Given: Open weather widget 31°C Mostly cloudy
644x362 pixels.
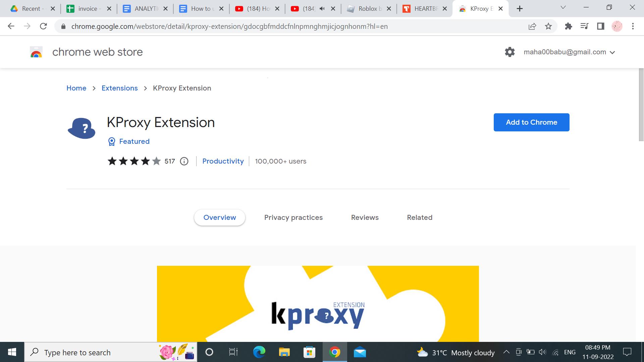Looking at the screenshot, I should coord(455,353).
